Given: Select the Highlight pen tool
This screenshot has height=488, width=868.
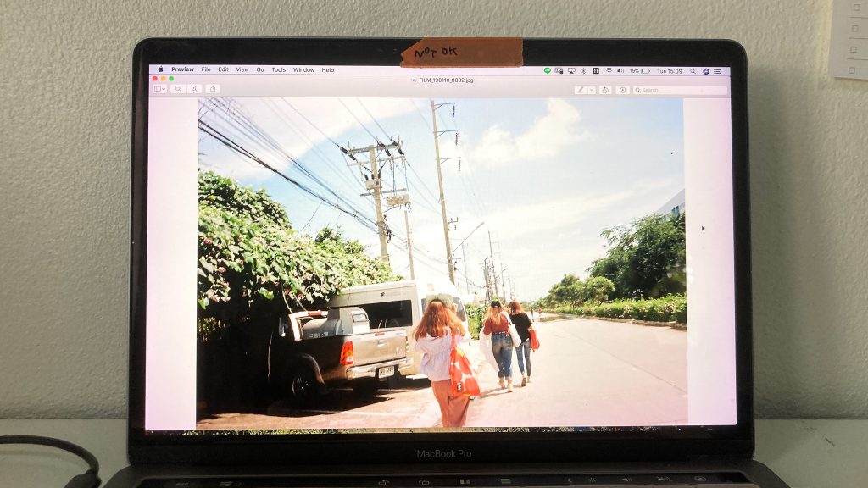Looking at the screenshot, I should coord(580,90).
